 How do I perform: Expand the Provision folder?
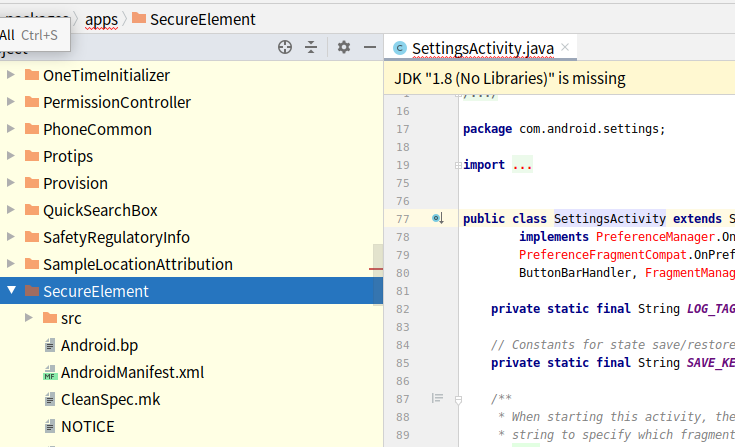pos(11,183)
